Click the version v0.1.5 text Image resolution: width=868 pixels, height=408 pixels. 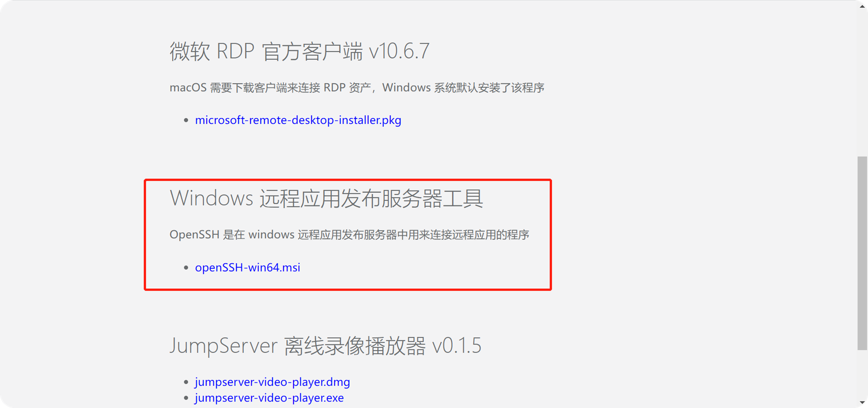click(457, 346)
